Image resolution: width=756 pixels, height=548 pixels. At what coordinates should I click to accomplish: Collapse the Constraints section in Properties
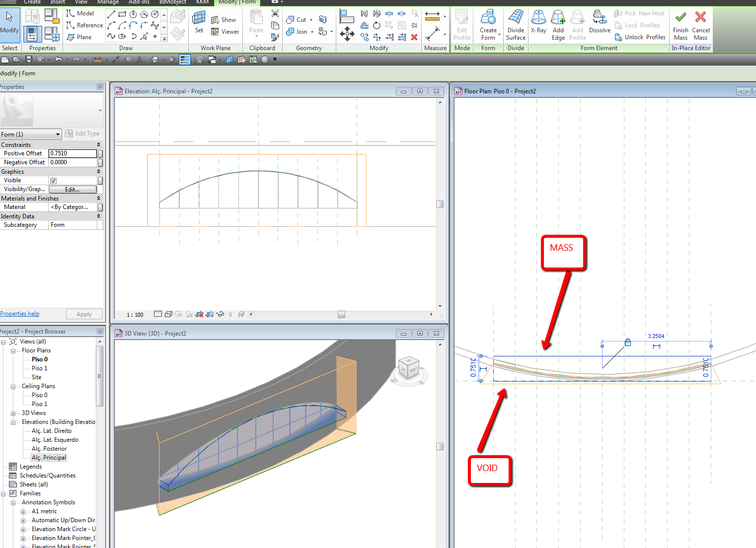point(98,145)
